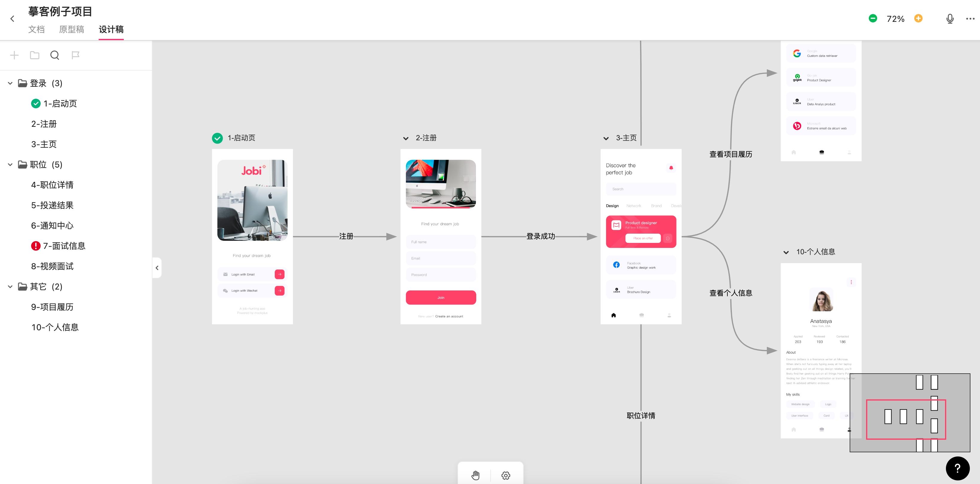Collapse the 其它 (2) folder

pyautogui.click(x=10, y=286)
